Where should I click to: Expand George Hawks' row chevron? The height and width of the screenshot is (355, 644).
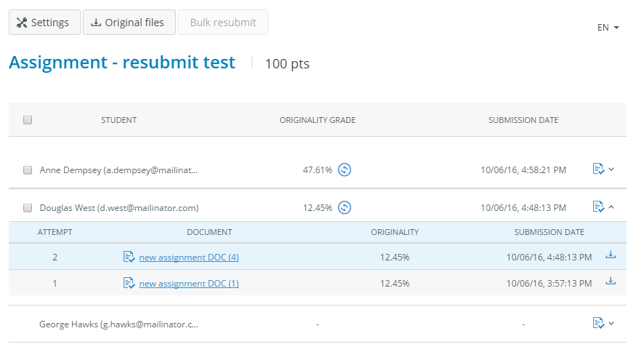[x=611, y=324]
